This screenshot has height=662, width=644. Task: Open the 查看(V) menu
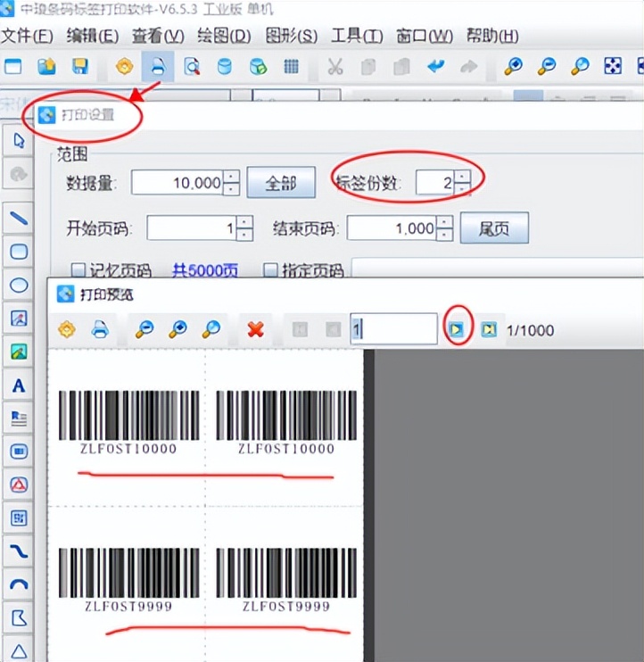(158, 36)
